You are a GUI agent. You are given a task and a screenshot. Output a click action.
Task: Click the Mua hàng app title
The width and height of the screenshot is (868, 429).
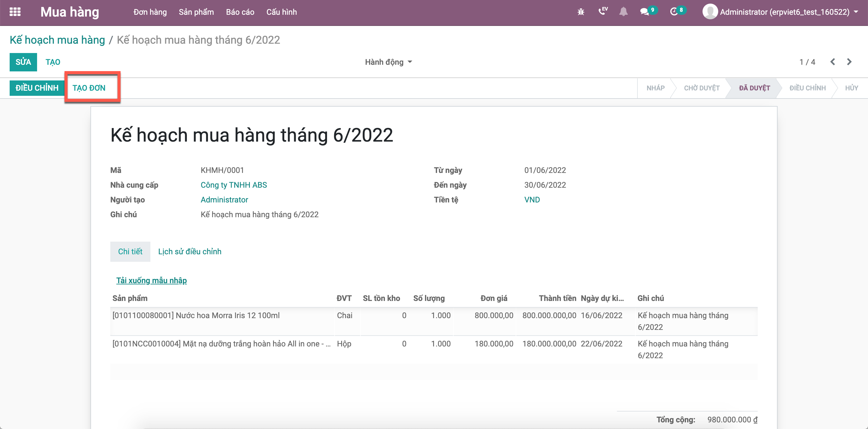tap(70, 12)
